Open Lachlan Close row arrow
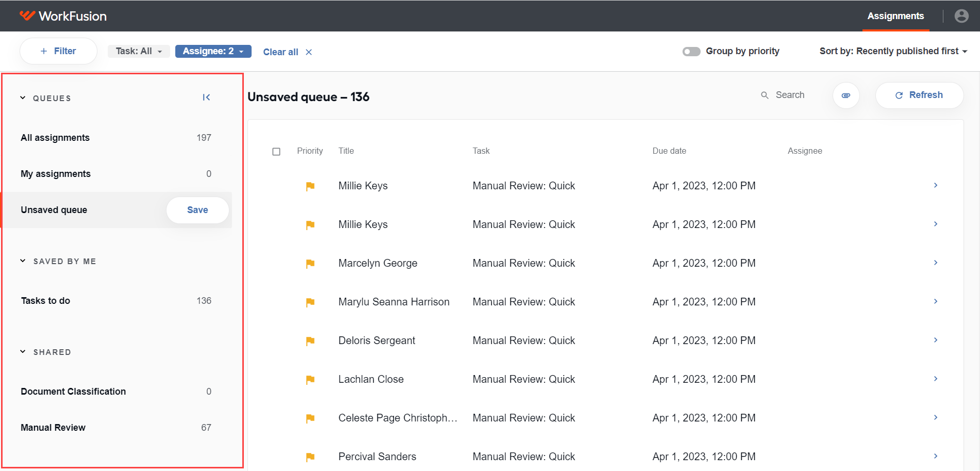Viewport: 980px width, 471px height. coord(936,379)
